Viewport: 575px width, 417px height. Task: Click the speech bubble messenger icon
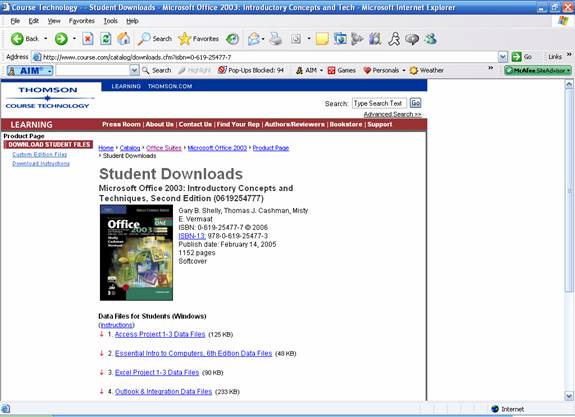click(x=412, y=39)
